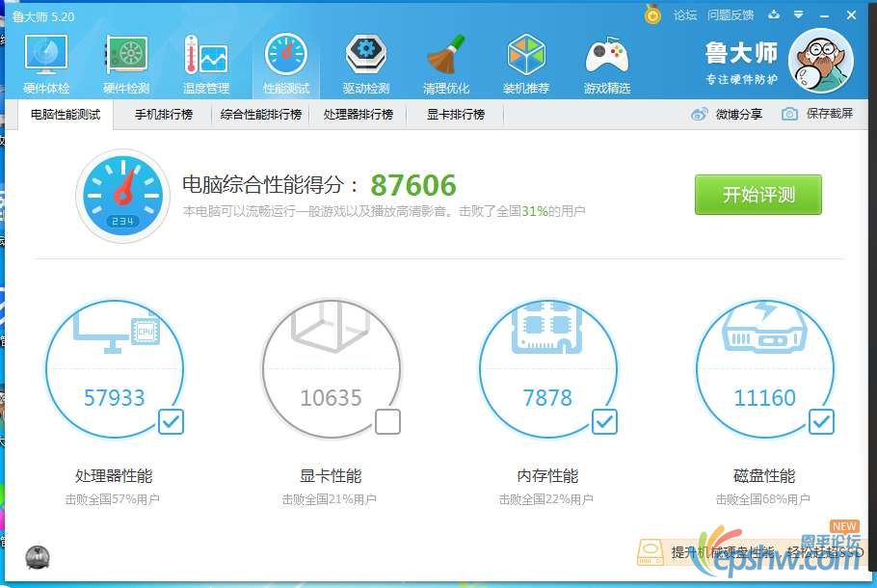
Task: Open 清理优化 cleanup broom icon
Action: coord(446,54)
